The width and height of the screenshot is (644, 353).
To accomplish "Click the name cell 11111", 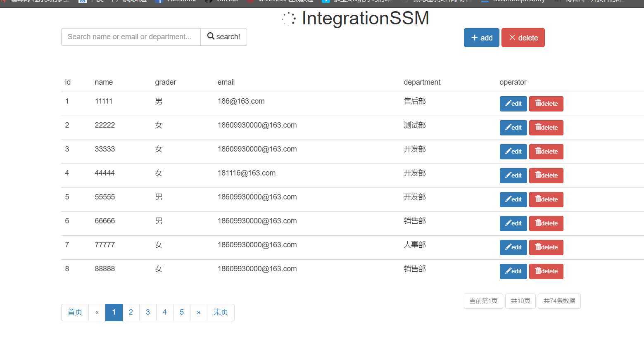I will point(104,101).
